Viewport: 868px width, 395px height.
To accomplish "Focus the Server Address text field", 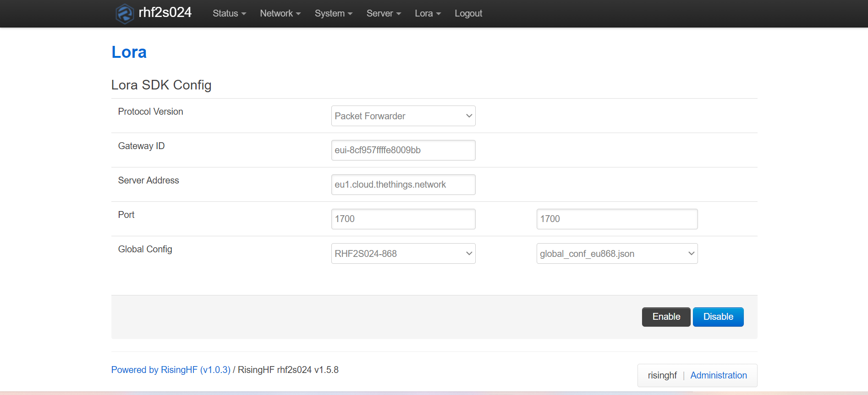I will point(403,185).
